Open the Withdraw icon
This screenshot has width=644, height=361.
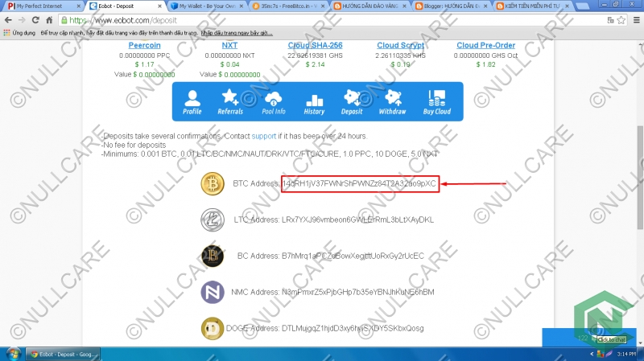(393, 101)
